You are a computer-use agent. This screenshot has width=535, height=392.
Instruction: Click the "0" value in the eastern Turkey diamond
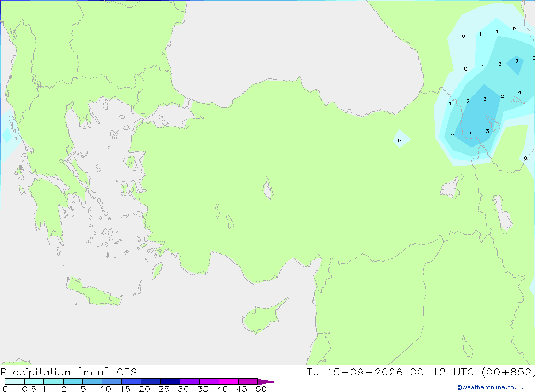399,140
